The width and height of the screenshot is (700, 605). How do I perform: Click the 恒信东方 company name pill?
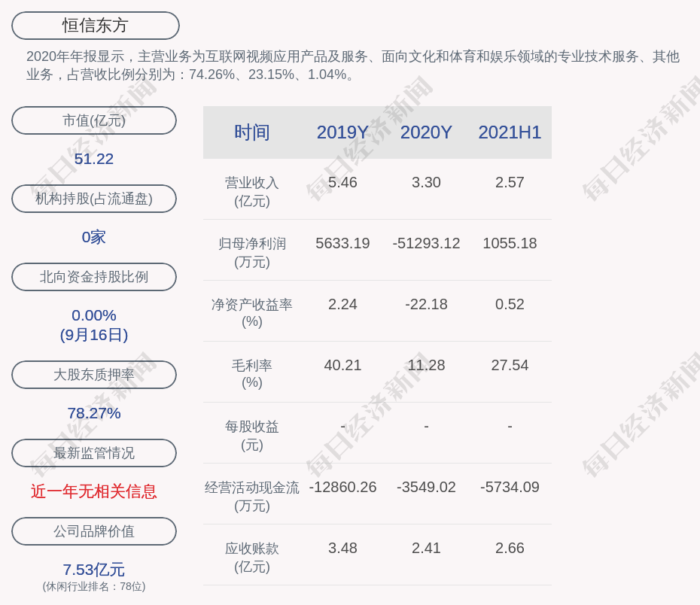(x=96, y=26)
